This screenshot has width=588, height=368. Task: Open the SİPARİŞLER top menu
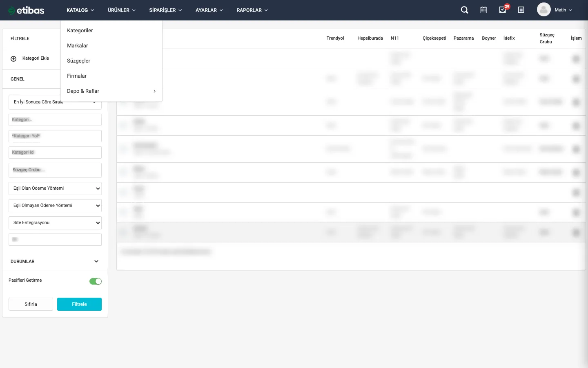(x=165, y=10)
